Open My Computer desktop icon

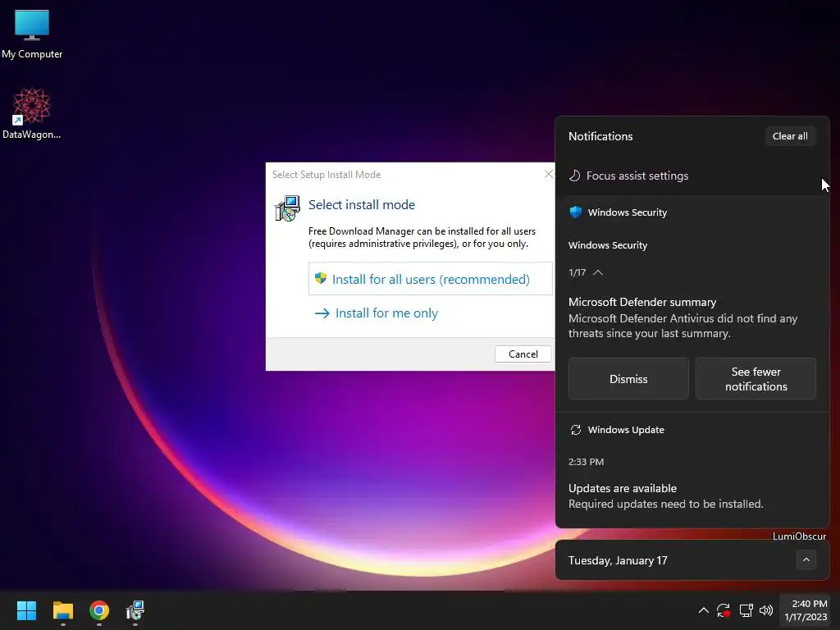(x=32, y=34)
